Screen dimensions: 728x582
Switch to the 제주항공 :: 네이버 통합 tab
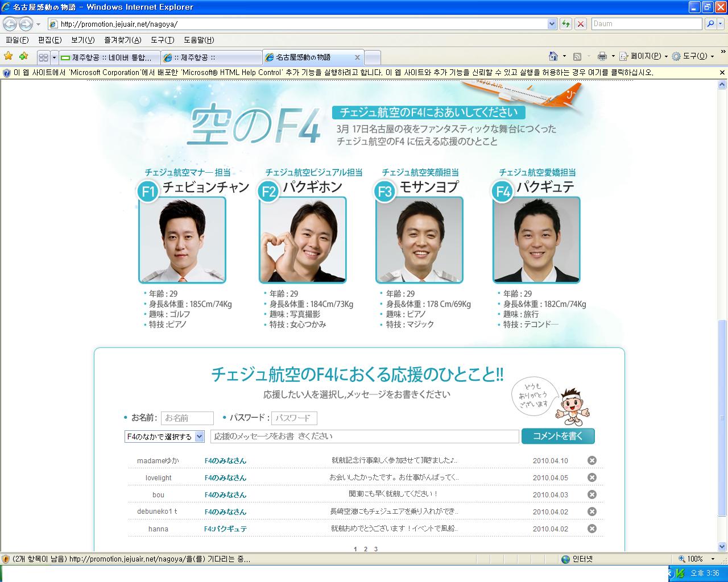click(109, 57)
